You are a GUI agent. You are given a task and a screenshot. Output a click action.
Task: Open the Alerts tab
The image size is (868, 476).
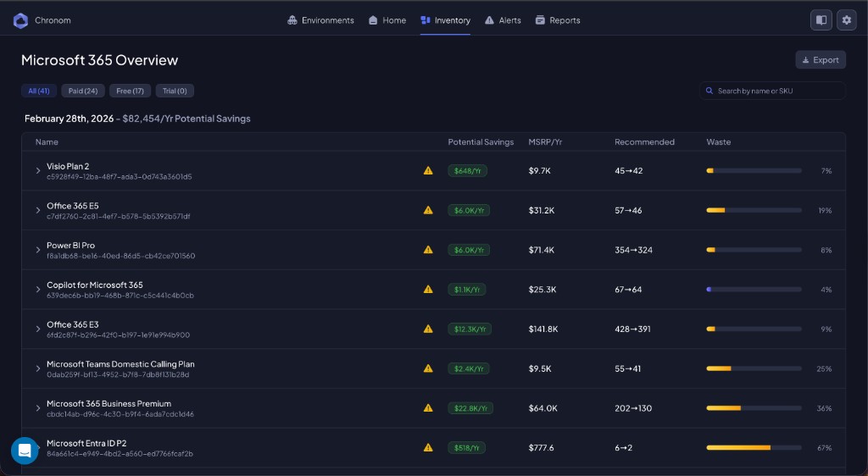[503, 20]
